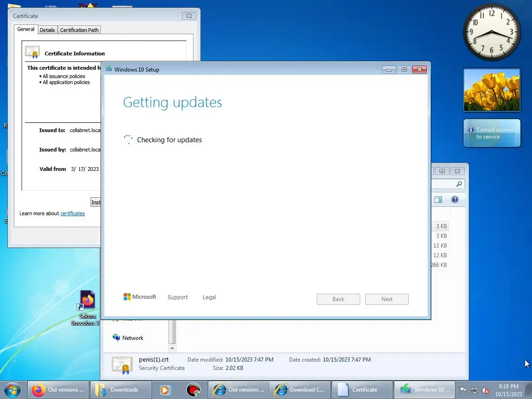Click the Show desktop button at taskbar end
Screen dimensions: 532x399
point(529,390)
